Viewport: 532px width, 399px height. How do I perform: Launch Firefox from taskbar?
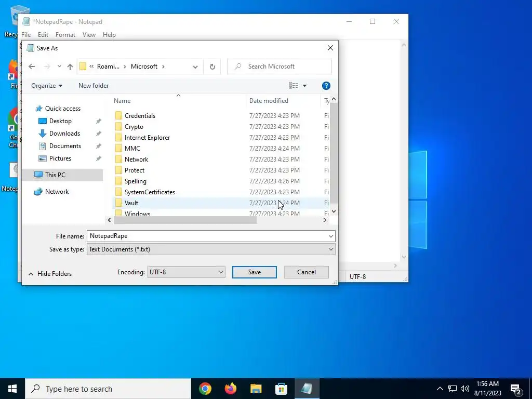click(231, 389)
